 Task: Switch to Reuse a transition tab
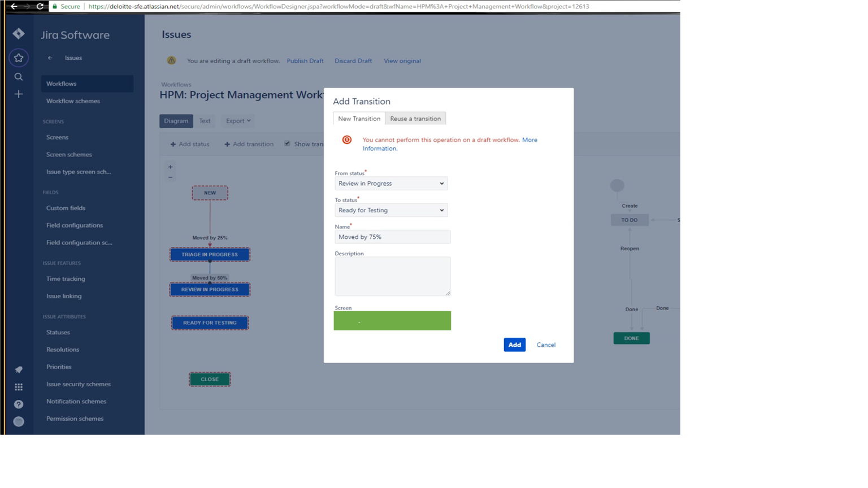click(x=415, y=119)
